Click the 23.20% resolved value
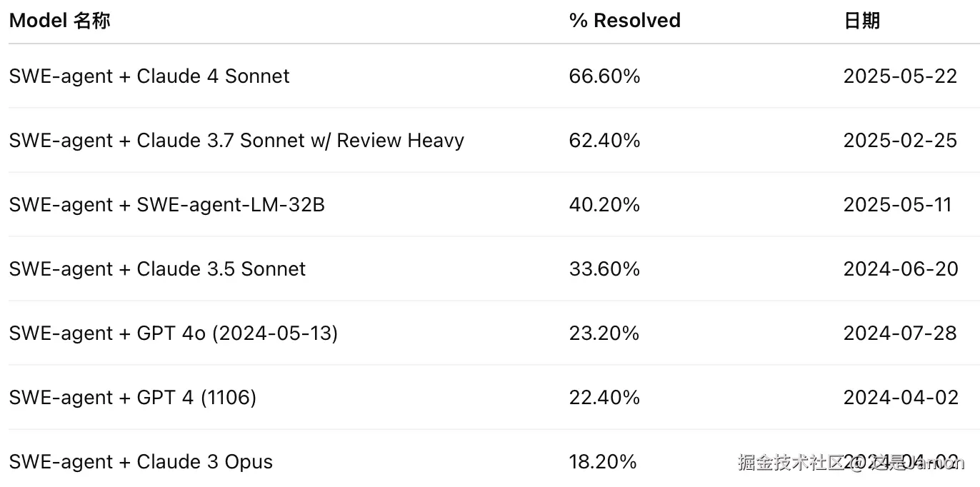 604,333
